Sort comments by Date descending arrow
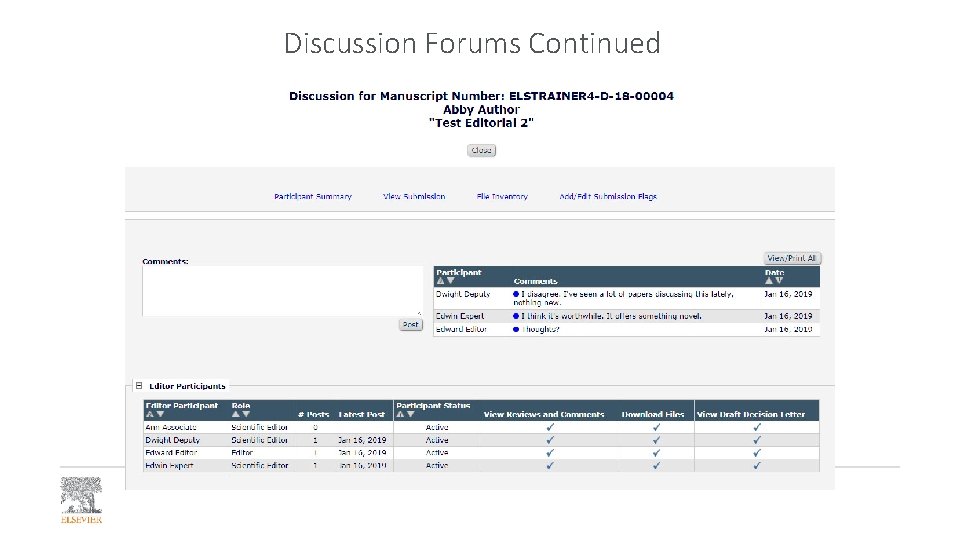 pos(779,280)
